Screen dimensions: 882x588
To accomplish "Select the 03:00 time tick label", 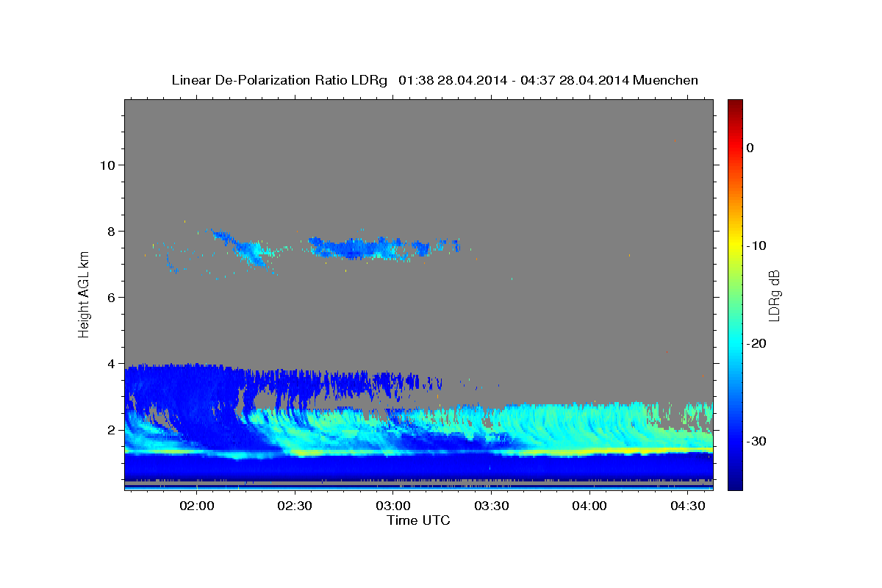I will 393,506.
